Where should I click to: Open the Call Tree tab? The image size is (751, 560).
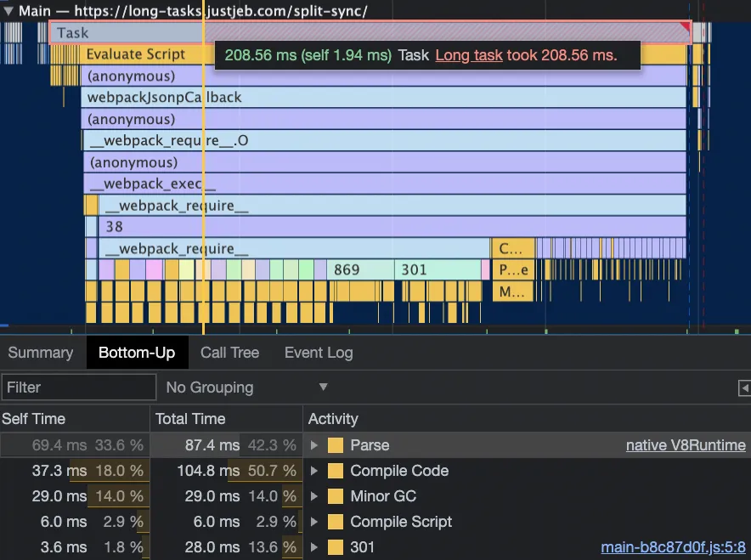[230, 353]
